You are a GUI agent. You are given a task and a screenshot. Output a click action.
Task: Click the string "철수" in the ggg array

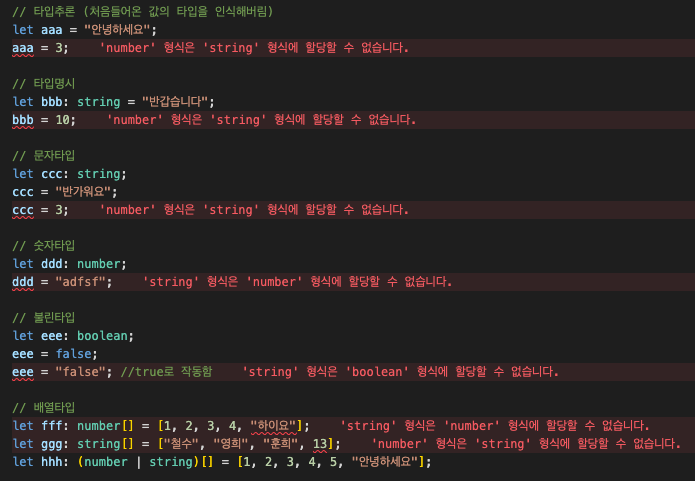coord(181,444)
